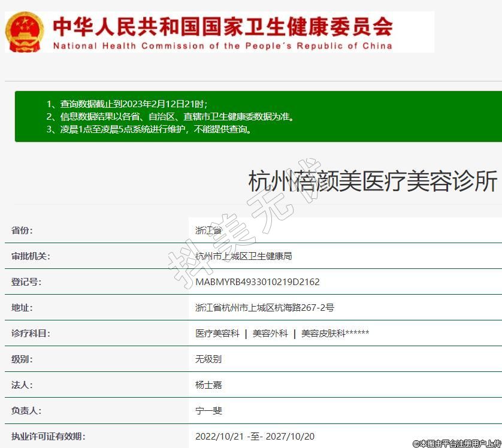The image size is (502, 448).
Task: Click the legal person name 杨士嘉
Action: [208, 385]
